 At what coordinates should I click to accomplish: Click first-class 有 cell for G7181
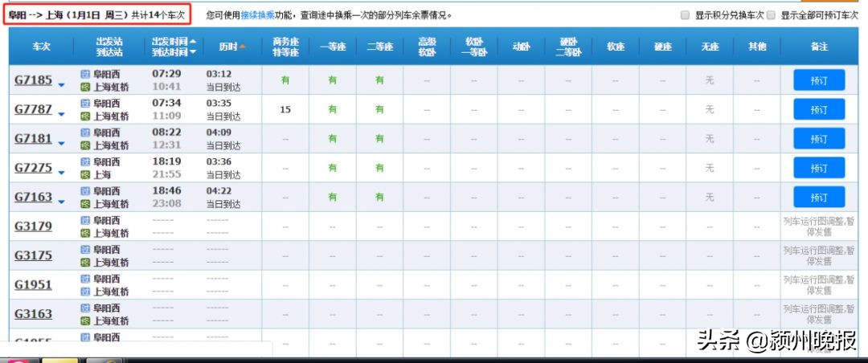pos(332,139)
